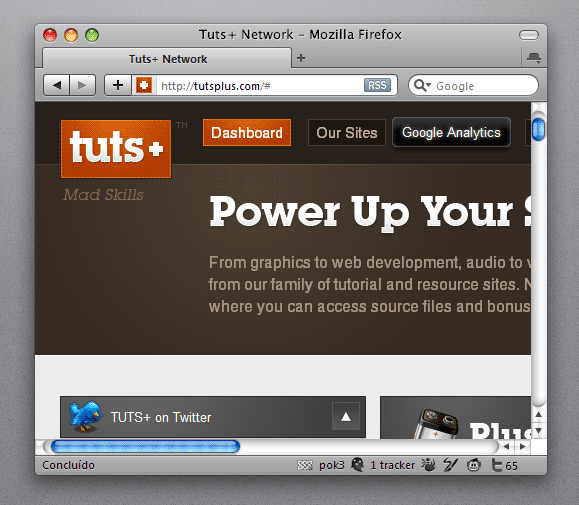Viewport: 579px width, 505px height.
Task: Click the Greasemonkey monkey face status icon
Action: (x=474, y=465)
